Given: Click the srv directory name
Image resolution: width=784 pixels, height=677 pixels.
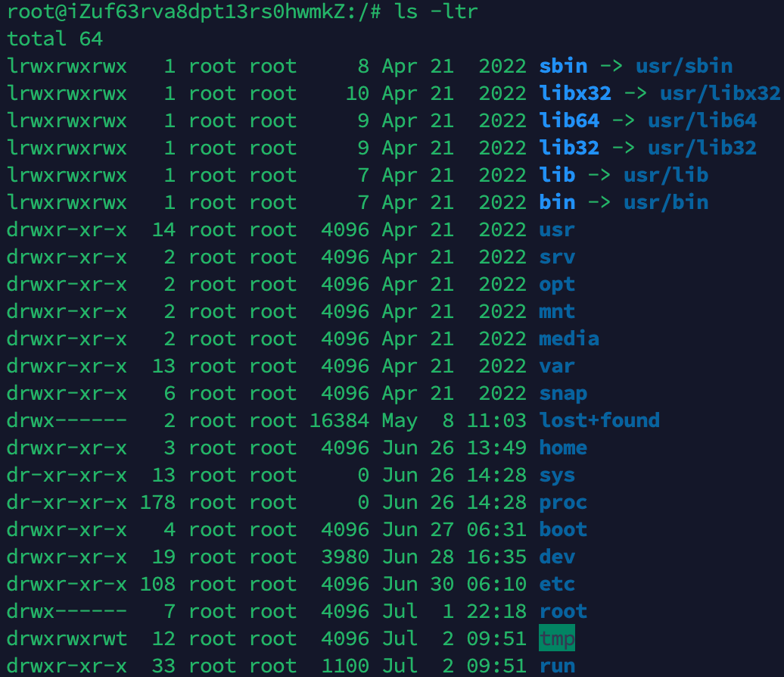Looking at the screenshot, I should pos(557,257).
